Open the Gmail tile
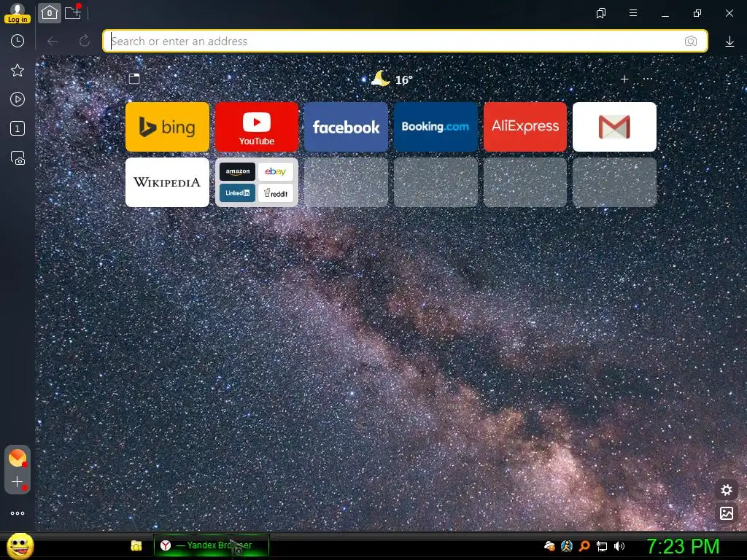Viewport: 747px width, 560px height. pyautogui.click(x=614, y=127)
